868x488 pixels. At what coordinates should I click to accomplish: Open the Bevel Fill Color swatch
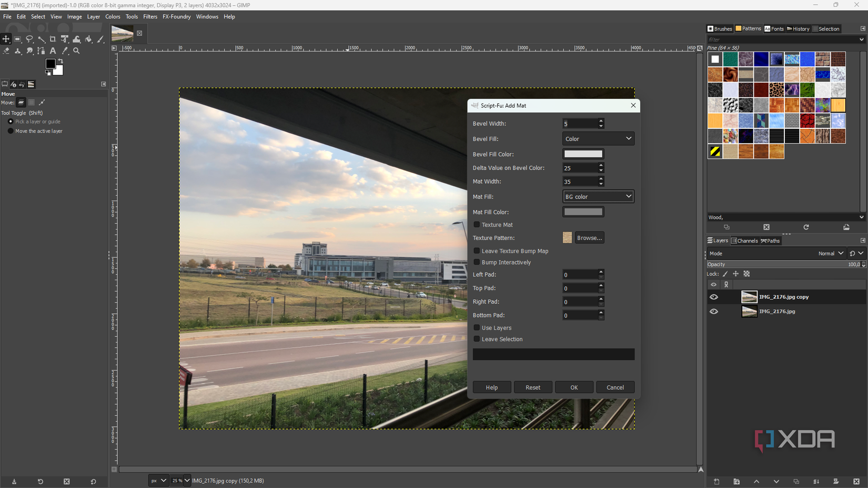point(583,154)
